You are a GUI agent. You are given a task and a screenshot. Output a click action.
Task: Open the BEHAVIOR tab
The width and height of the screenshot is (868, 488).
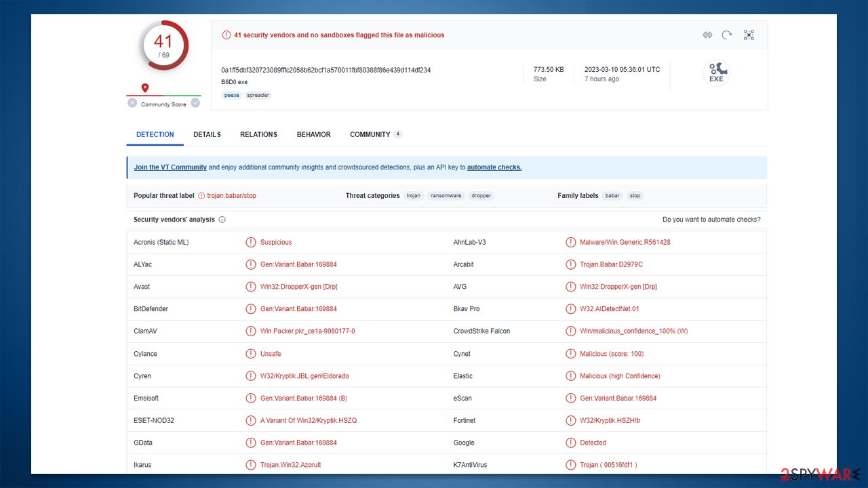click(x=314, y=135)
